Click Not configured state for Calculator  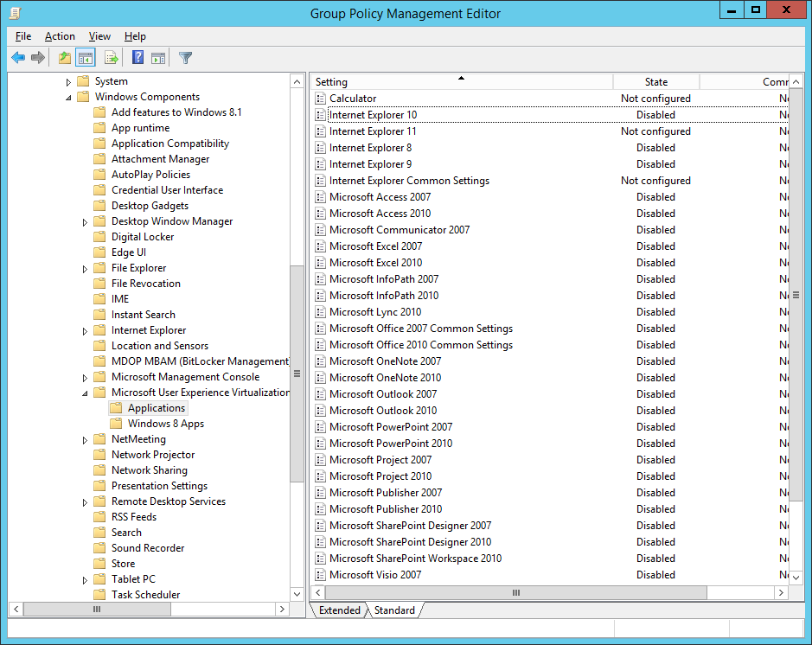coord(655,99)
